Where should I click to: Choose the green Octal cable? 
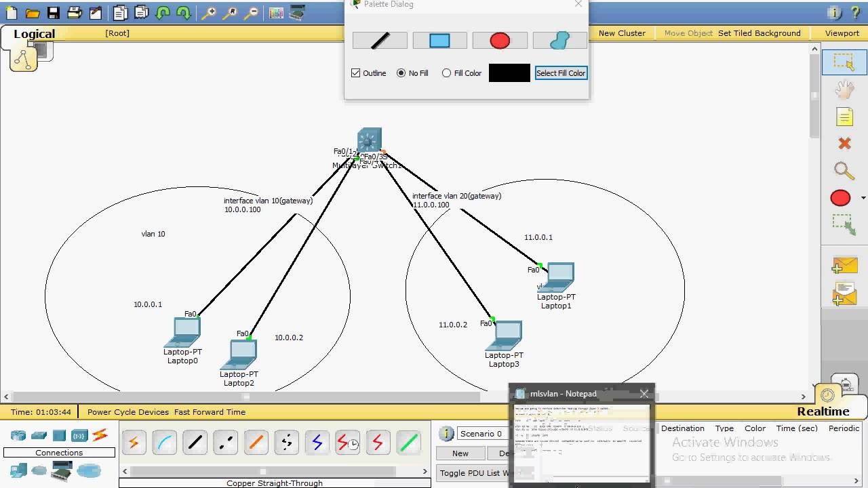click(x=408, y=443)
